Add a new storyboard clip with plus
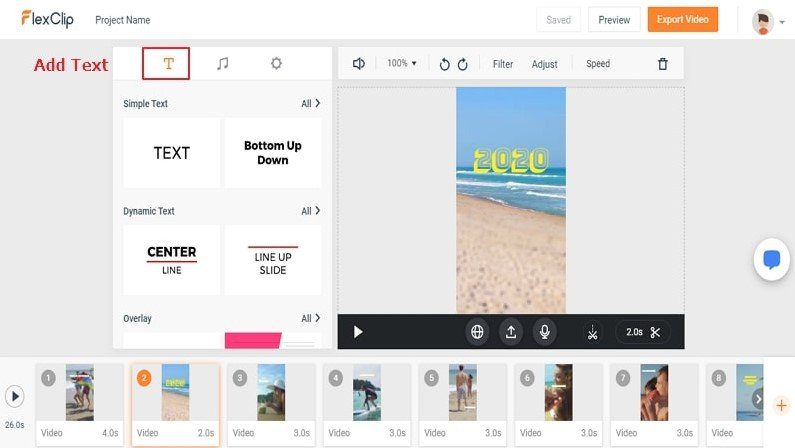The height and width of the screenshot is (448, 795). point(782,405)
